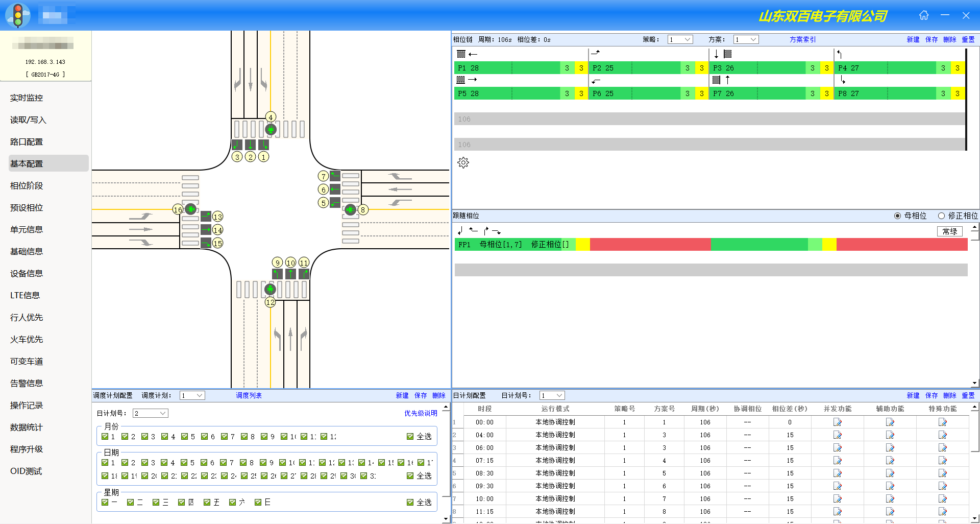Open the 策略 dropdown
The image size is (980, 524).
(x=680, y=40)
